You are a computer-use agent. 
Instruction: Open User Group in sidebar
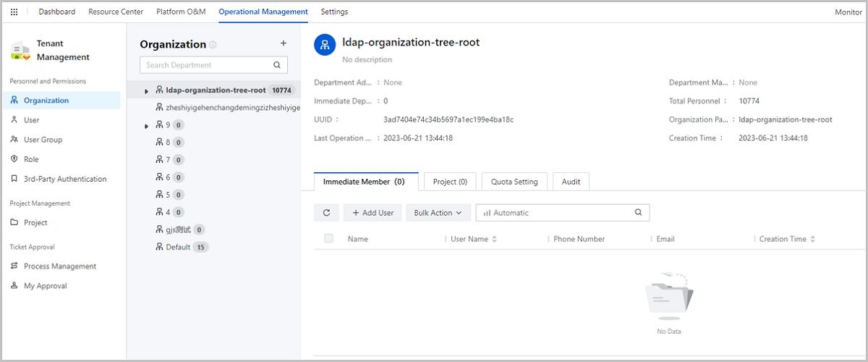click(43, 140)
